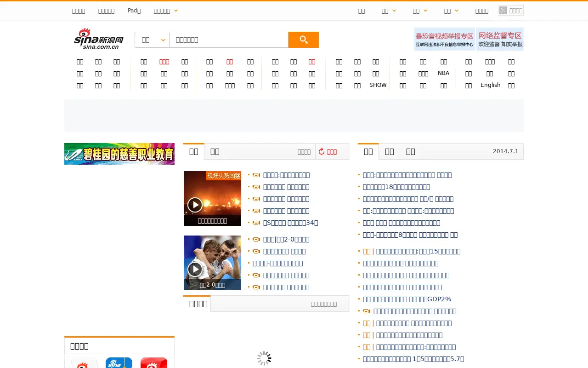Open the search category dropdown beside search box
The image size is (588, 368).
pyautogui.click(x=152, y=40)
